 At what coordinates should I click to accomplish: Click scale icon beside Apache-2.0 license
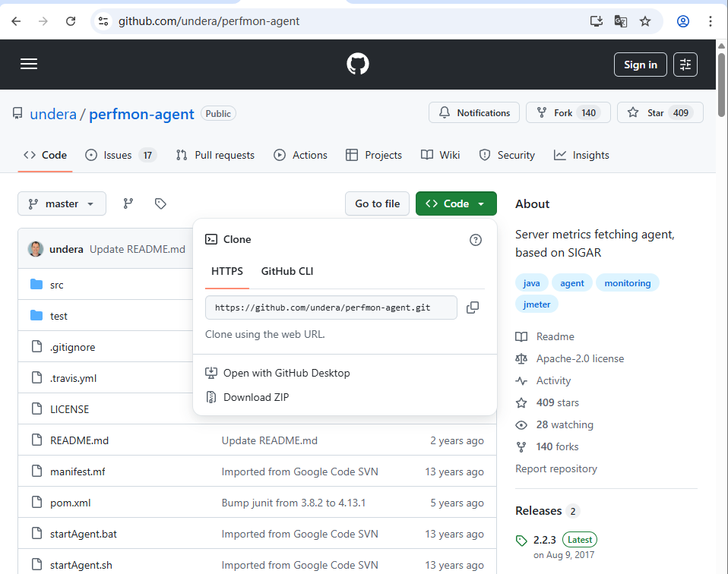[521, 358]
